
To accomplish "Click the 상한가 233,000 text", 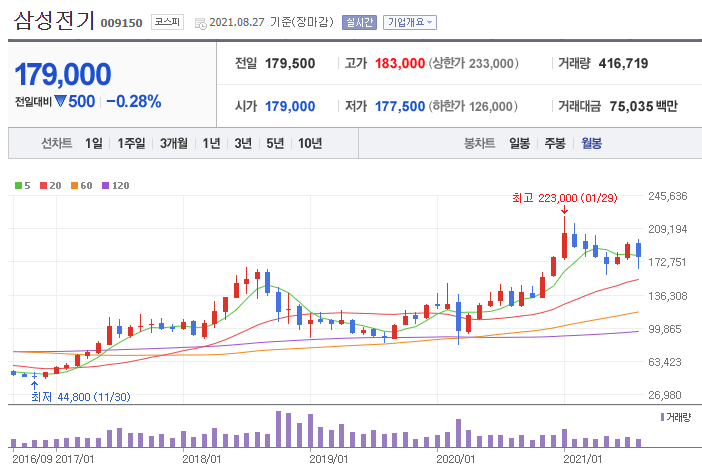I will tap(474, 64).
